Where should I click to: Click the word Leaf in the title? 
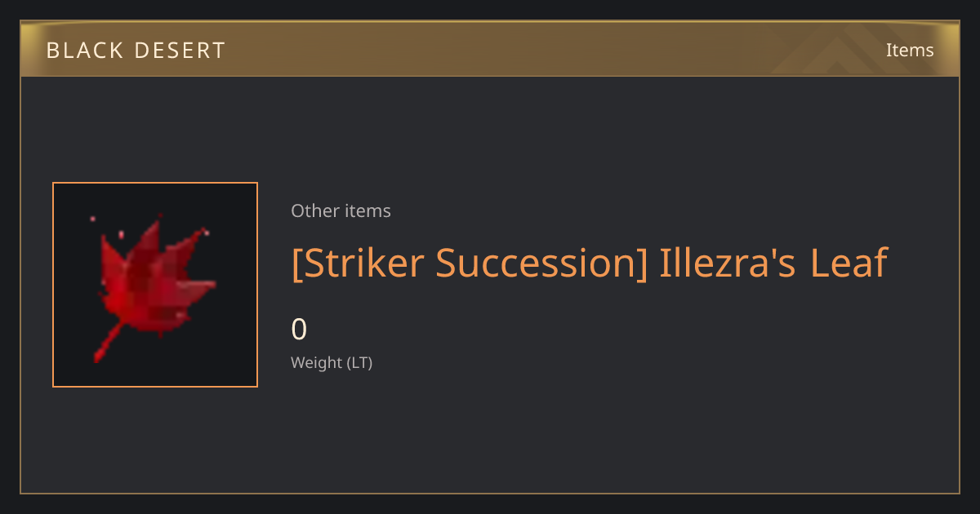point(849,263)
